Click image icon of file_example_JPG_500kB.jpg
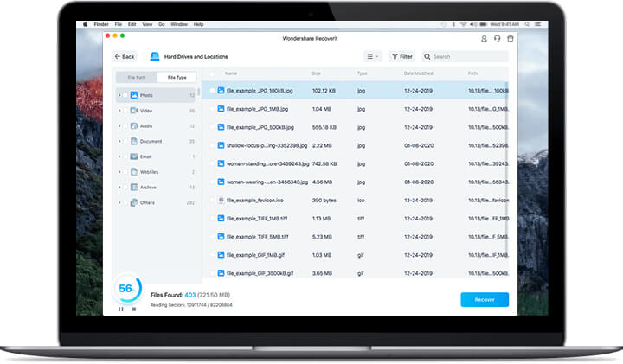 221,127
